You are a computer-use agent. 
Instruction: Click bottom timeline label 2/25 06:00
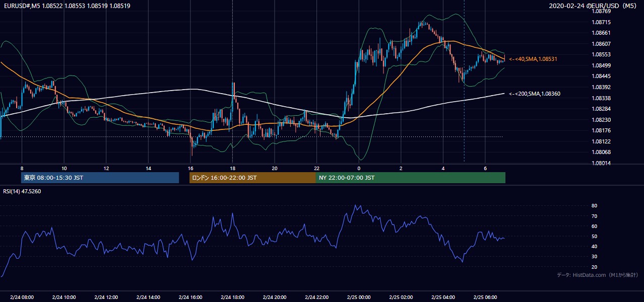tap(485, 297)
